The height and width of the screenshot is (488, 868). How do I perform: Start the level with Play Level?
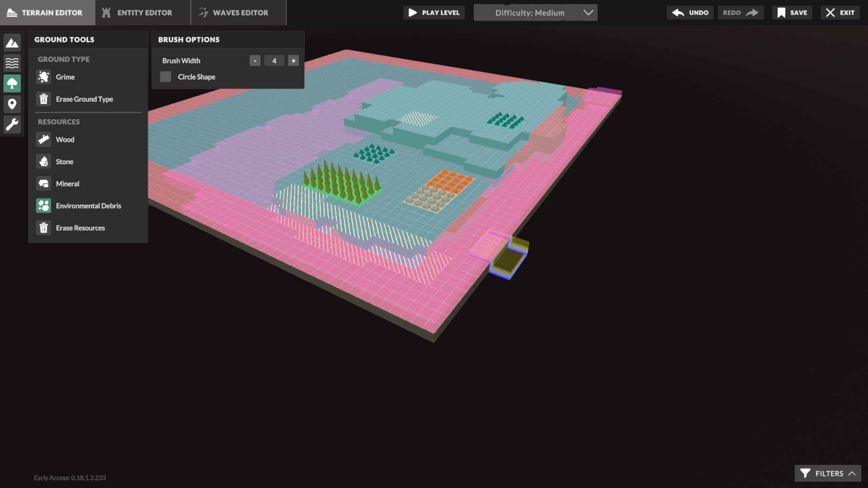point(434,13)
